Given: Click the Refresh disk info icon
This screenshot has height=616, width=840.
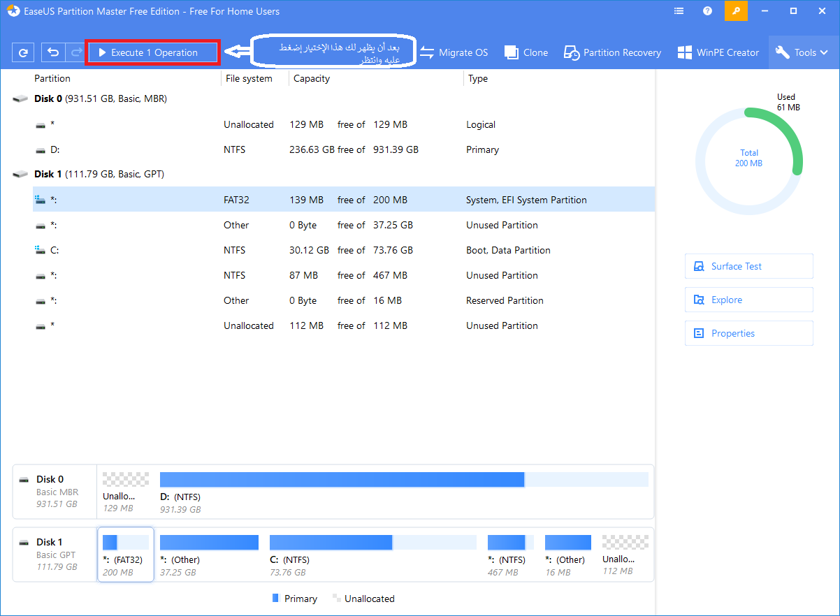Looking at the screenshot, I should [23, 52].
